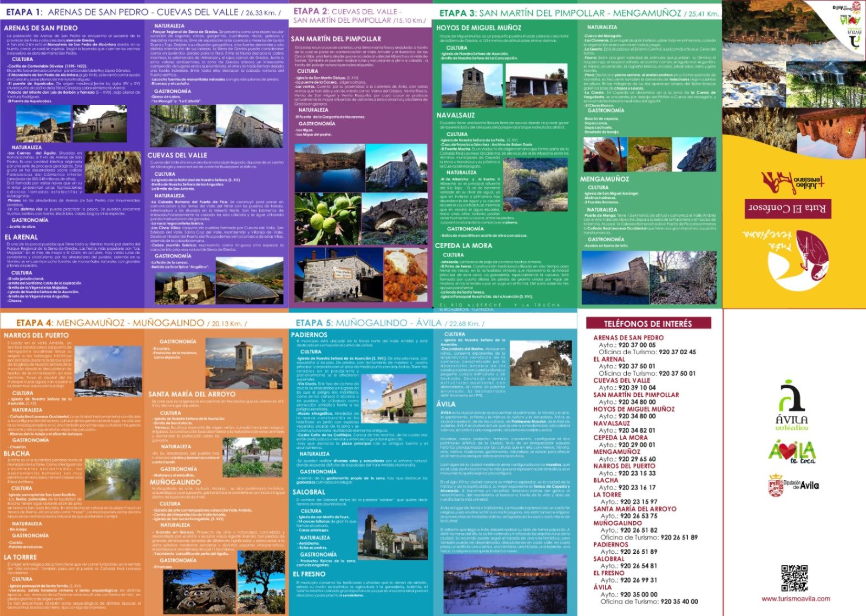
Task: Click the MUÑOGALINDO heading in Etapa 4
Action: 175,482
